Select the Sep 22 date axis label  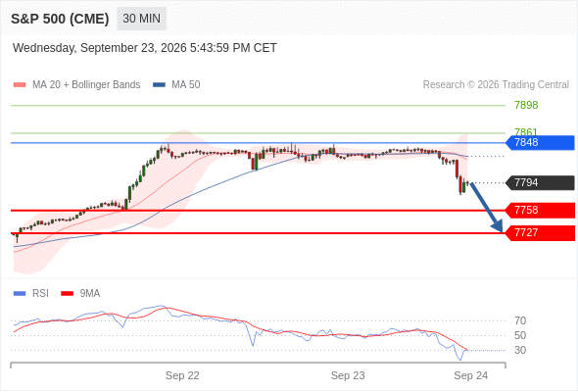coord(182,375)
